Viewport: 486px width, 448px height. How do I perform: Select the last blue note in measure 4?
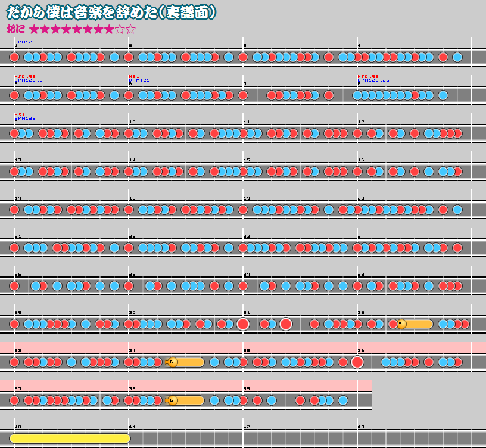click(457, 57)
